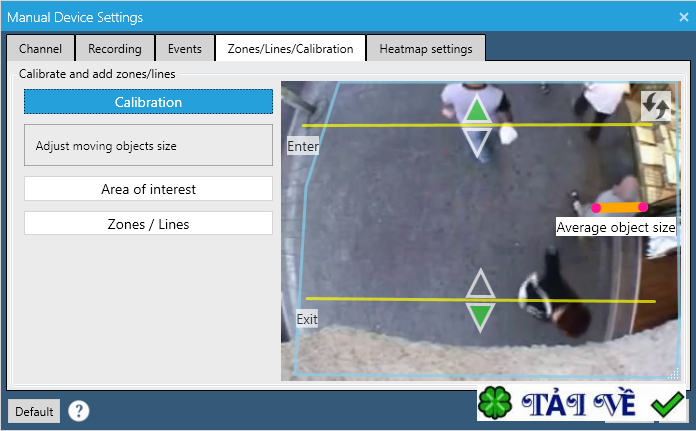The width and height of the screenshot is (696, 431).
Task: Click left pink handle of object size bar
Action: pos(596,208)
